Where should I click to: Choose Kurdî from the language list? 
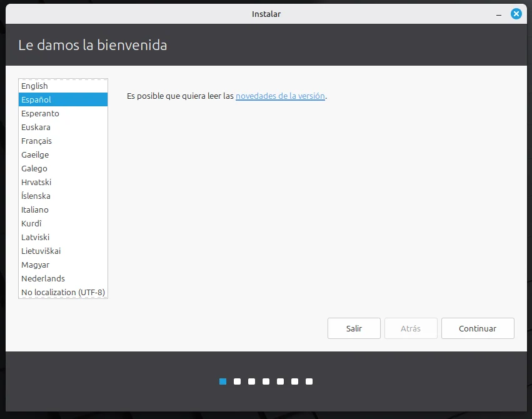[31, 223]
